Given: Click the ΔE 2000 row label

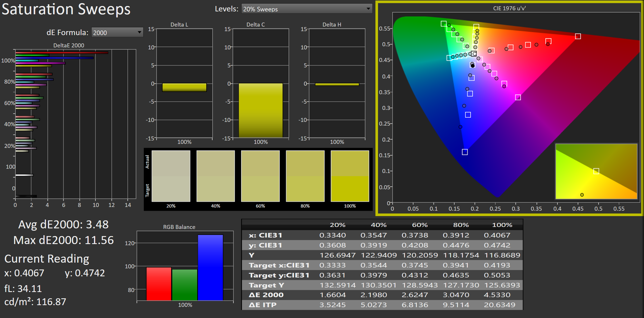Looking at the screenshot, I should pos(266,295).
